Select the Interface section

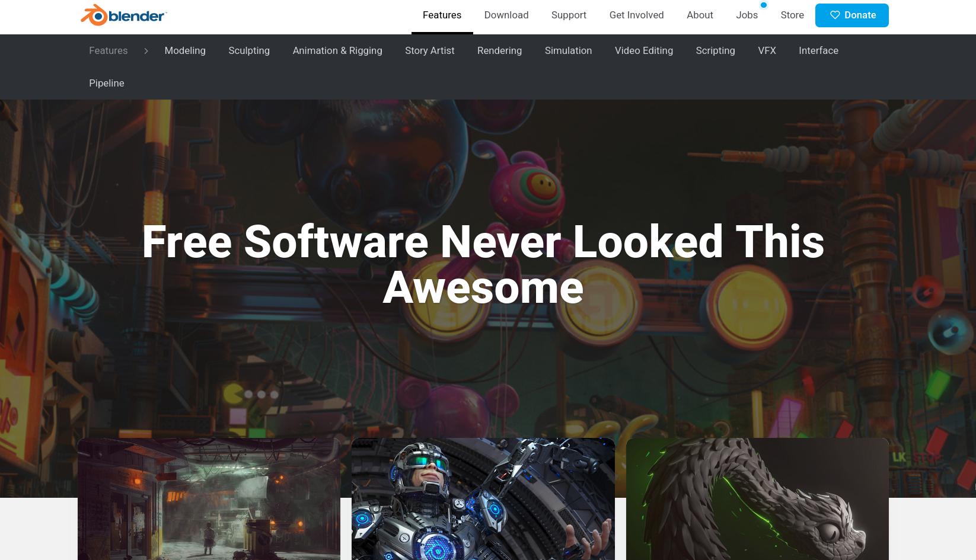tap(818, 51)
